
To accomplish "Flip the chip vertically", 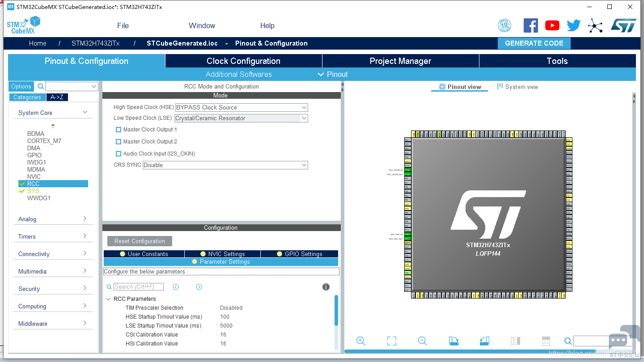I will point(546,341).
